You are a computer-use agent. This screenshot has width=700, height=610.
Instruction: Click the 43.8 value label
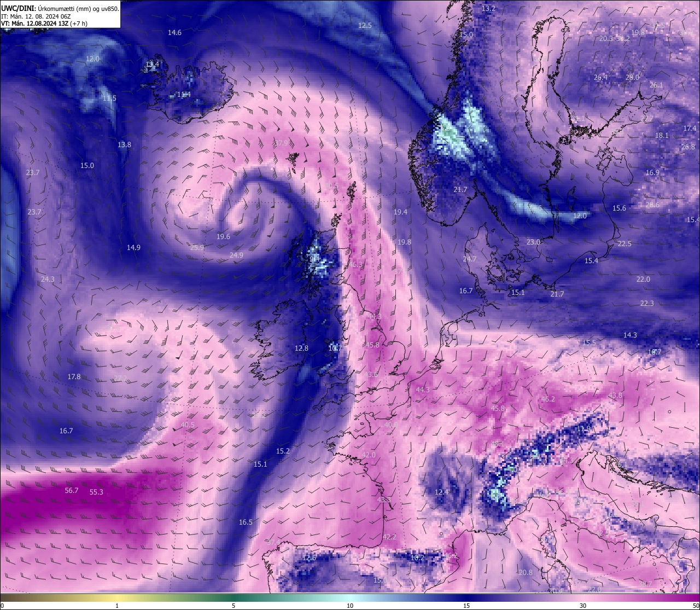click(x=615, y=396)
